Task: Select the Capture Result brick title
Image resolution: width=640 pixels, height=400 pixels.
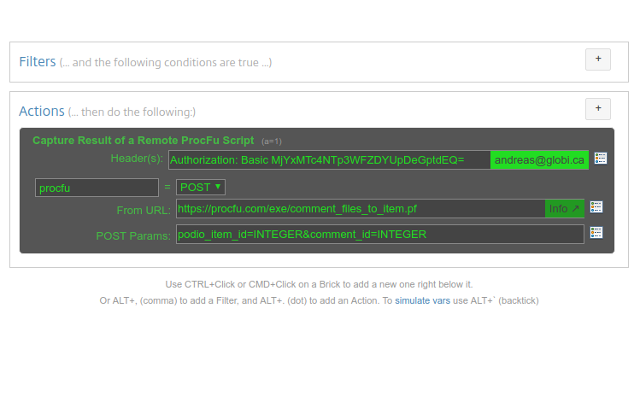Action: 143,141
